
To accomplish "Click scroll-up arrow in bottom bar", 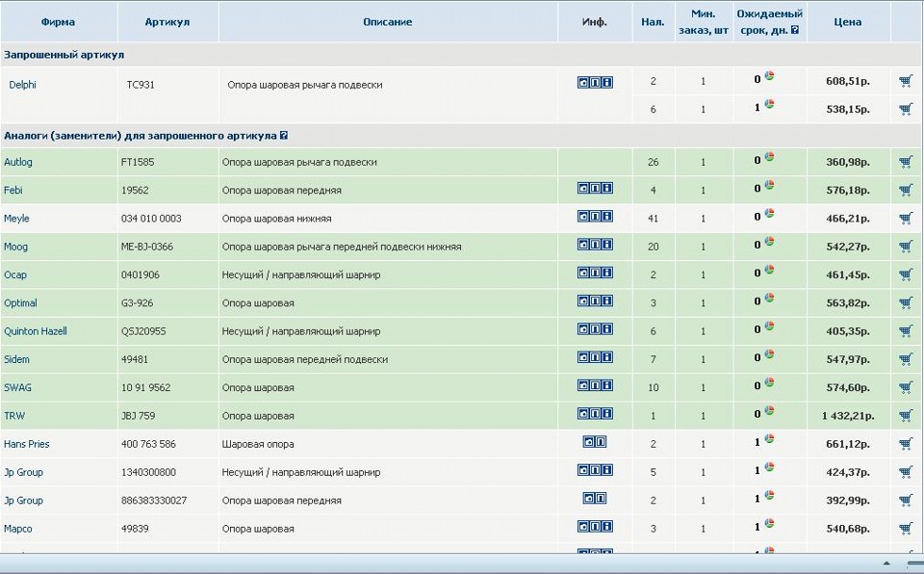I will tap(885, 563).
